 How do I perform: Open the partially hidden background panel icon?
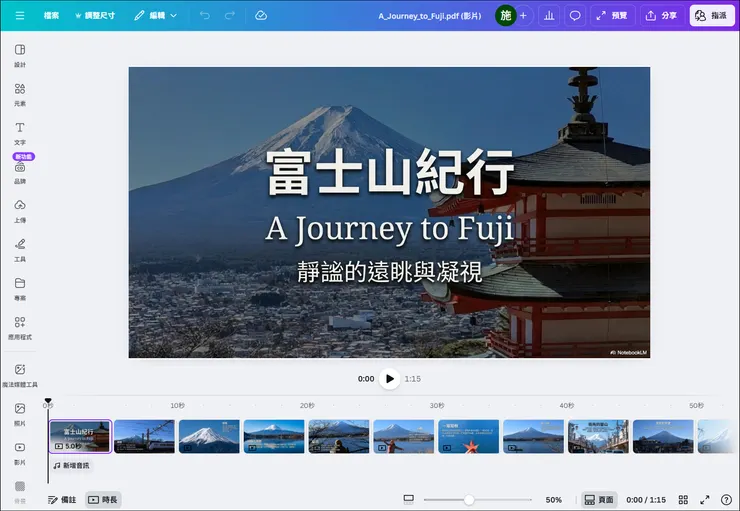point(20,492)
